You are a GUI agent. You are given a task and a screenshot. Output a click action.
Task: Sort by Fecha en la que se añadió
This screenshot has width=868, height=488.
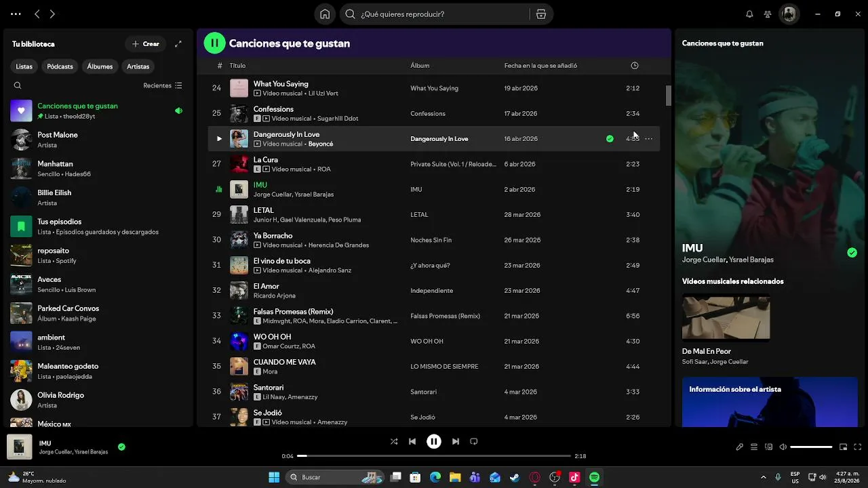[x=540, y=66]
